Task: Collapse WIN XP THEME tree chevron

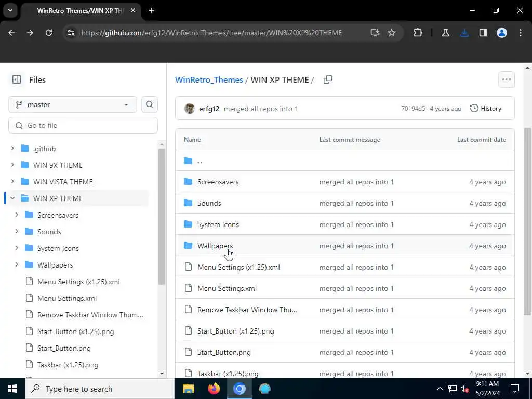Action: click(x=12, y=198)
